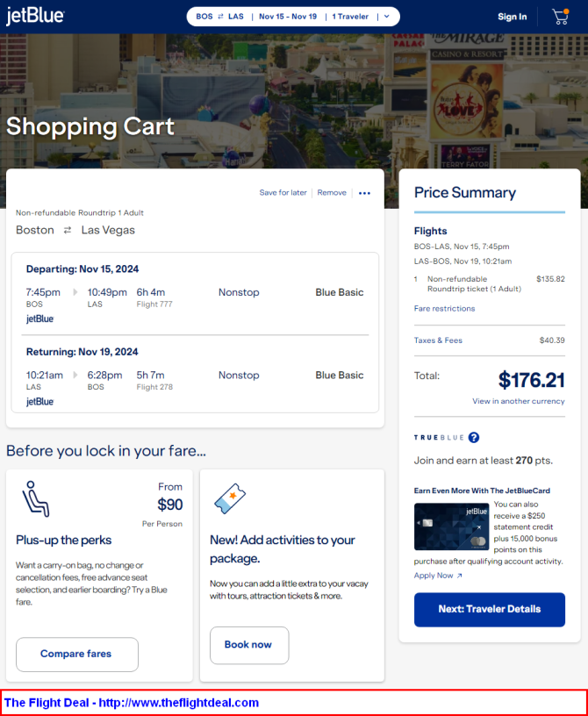Open Taxes & Fees details
Image resolution: width=588 pixels, height=716 pixels.
[438, 340]
